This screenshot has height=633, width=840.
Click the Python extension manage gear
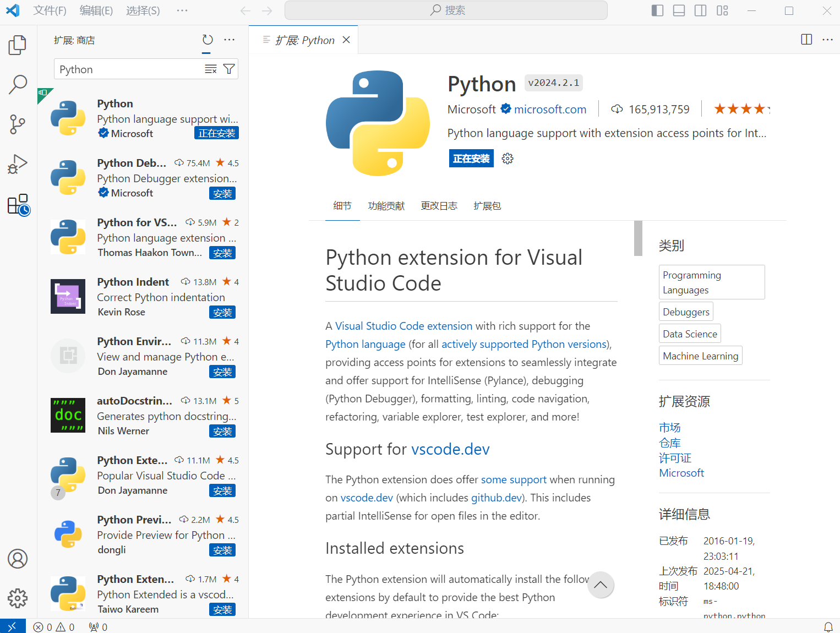click(x=508, y=159)
